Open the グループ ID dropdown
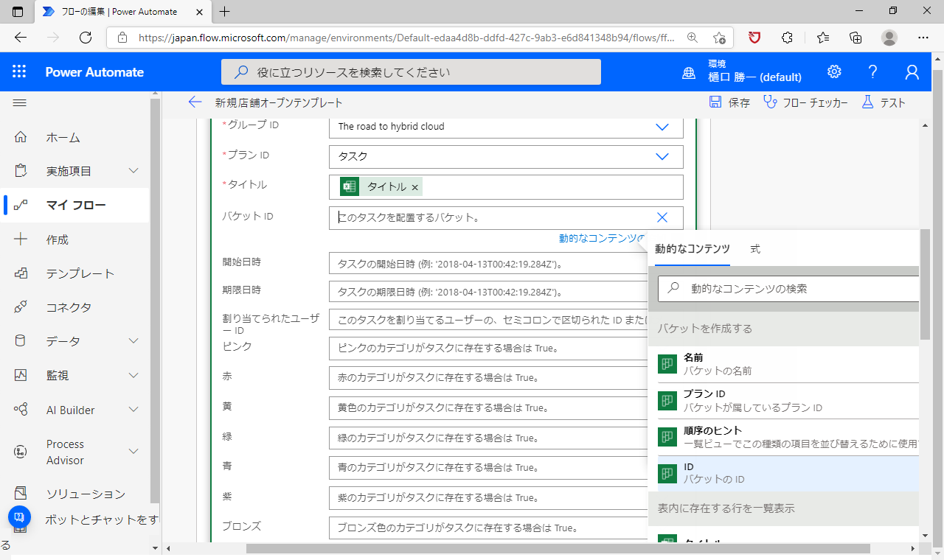Viewport: 944px width, 560px height. pyautogui.click(x=662, y=127)
